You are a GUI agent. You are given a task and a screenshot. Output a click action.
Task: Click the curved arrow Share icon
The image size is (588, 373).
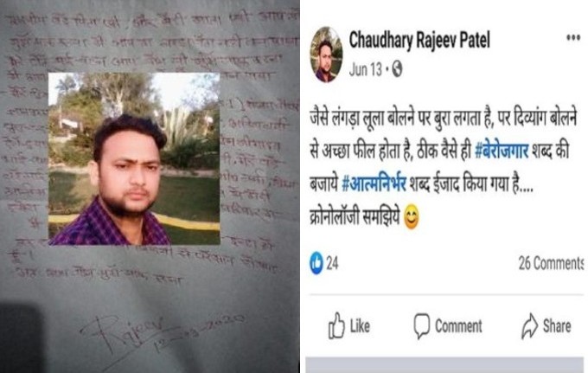[529, 325]
